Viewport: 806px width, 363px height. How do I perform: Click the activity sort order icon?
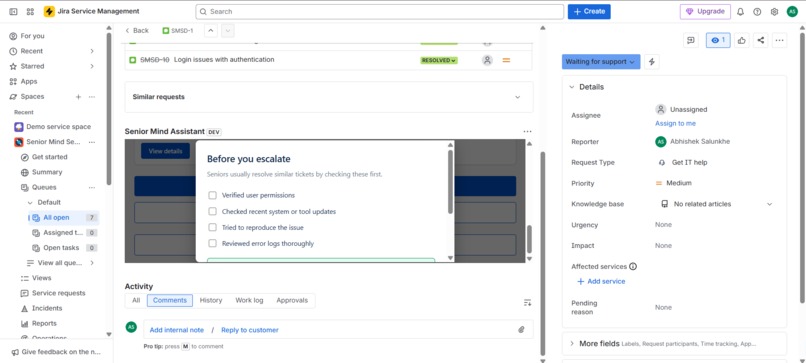(x=527, y=302)
